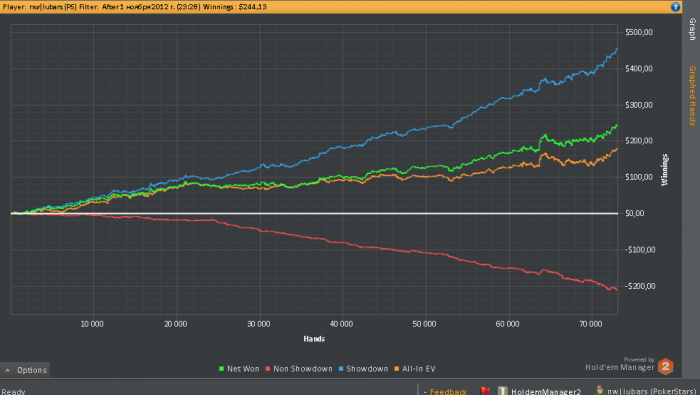This screenshot has width=700, height=395.
Task: Open the Graphed Hands side tab
Action: point(692,96)
